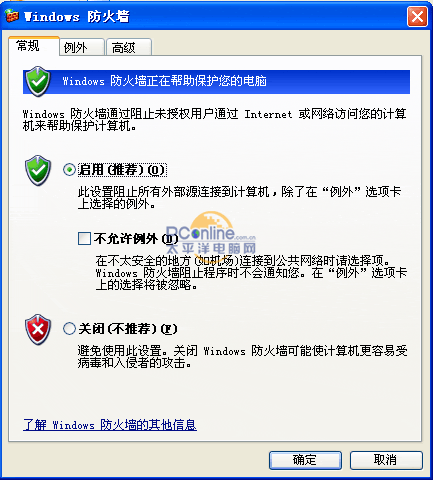Click the 启用 option's description mentioning “例外”选项卡
The image size is (434, 480).
239,198
